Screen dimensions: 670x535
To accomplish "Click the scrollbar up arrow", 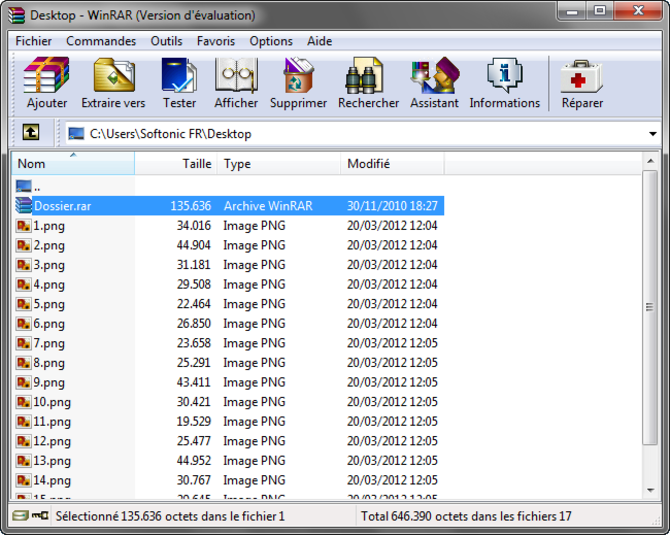I will coord(650,161).
